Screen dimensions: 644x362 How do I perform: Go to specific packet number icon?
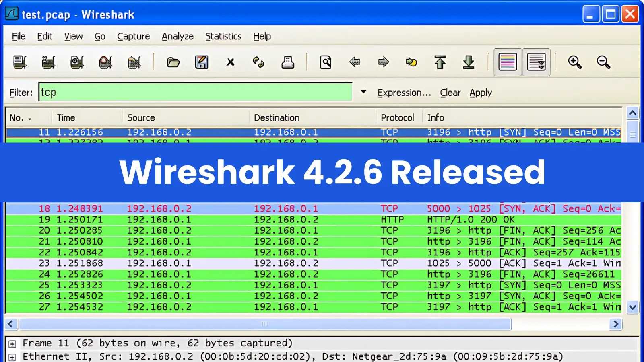411,62
